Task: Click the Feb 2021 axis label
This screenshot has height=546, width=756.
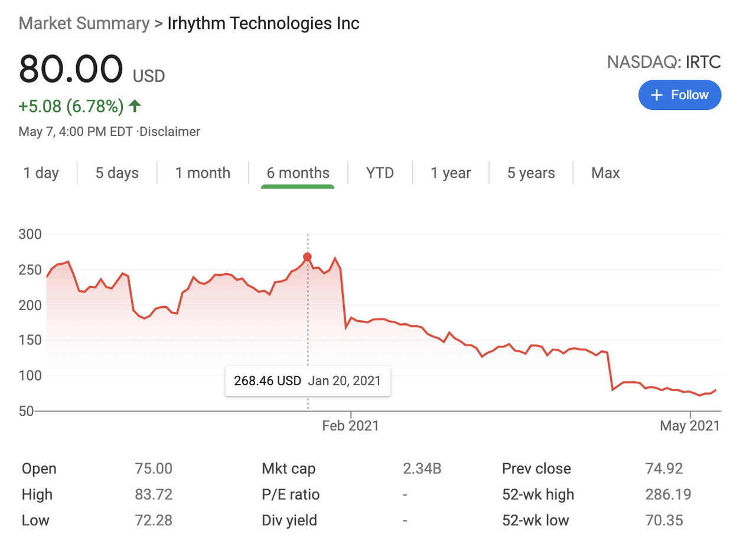Action: [x=351, y=425]
